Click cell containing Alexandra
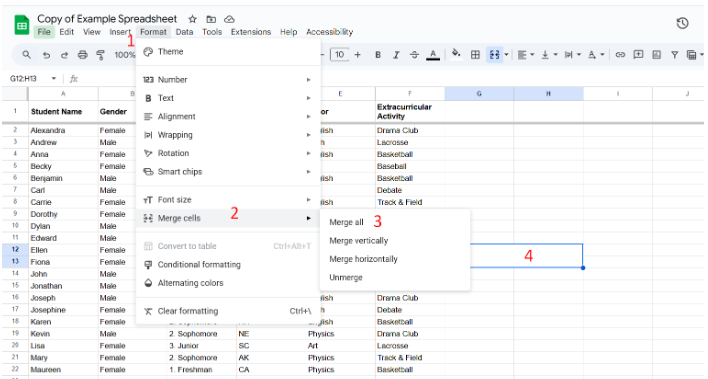Viewport: 708px width, 379px height. coord(63,130)
